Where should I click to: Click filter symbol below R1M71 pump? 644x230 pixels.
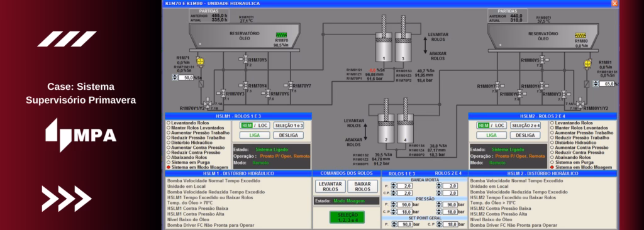click(x=201, y=84)
